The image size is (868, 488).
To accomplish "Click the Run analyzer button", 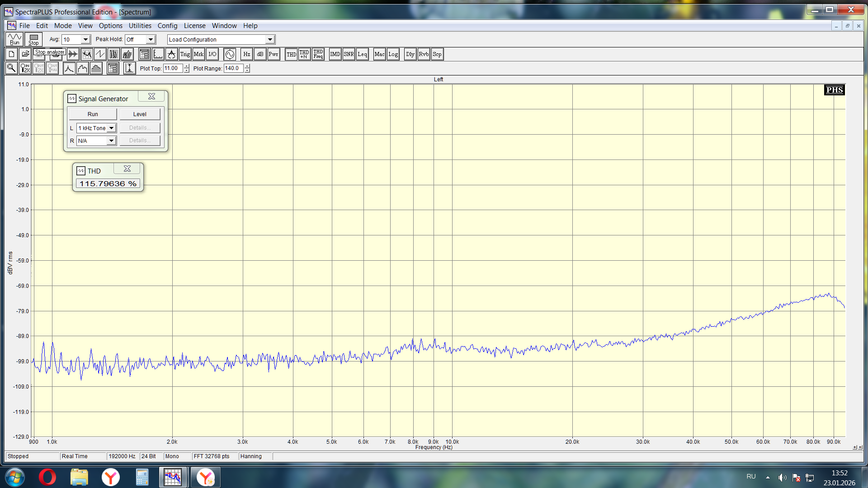I will tap(14, 39).
